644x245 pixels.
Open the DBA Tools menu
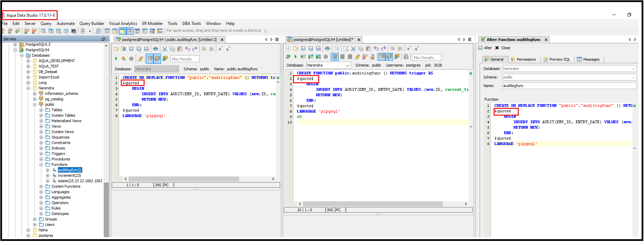pos(192,24)
